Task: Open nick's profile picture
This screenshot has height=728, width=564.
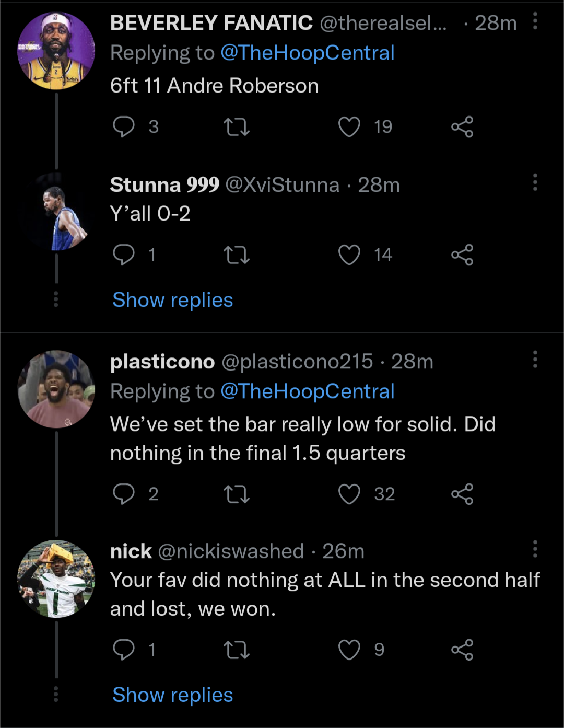Action: 56,579
